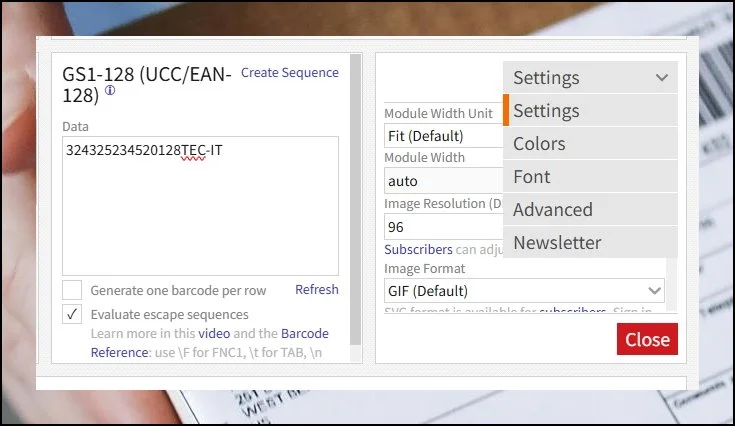The image size is (735, 426).
Task: Enable Generate one barcode per row
Action: [72, 291]
